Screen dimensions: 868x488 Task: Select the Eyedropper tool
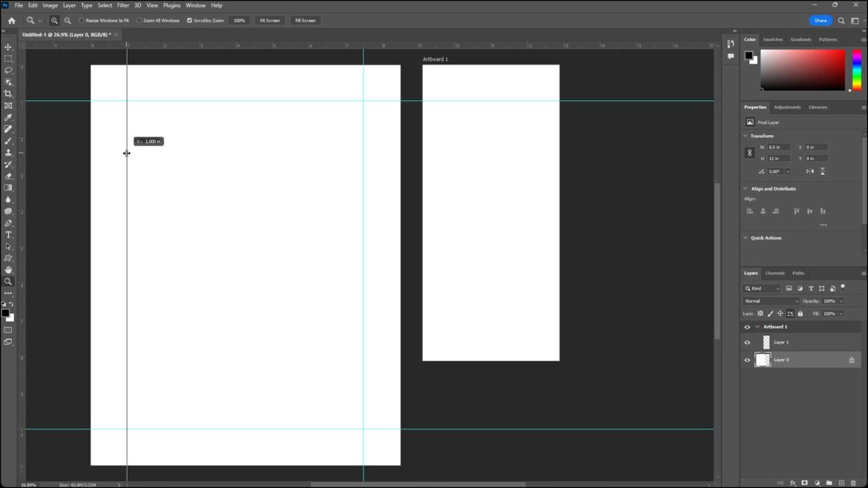[x=9, y=117]
